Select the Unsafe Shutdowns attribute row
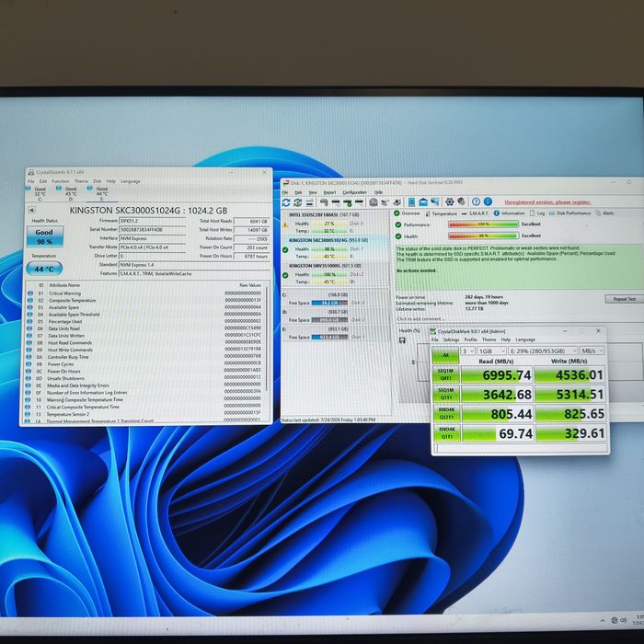This screenshot has height=644, width=644. 145,378
